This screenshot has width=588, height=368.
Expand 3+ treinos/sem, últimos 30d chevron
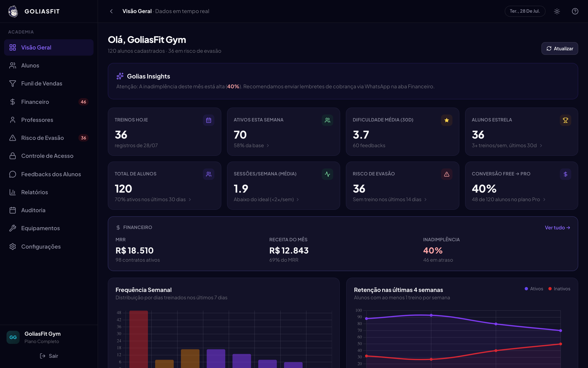(541, 146)
